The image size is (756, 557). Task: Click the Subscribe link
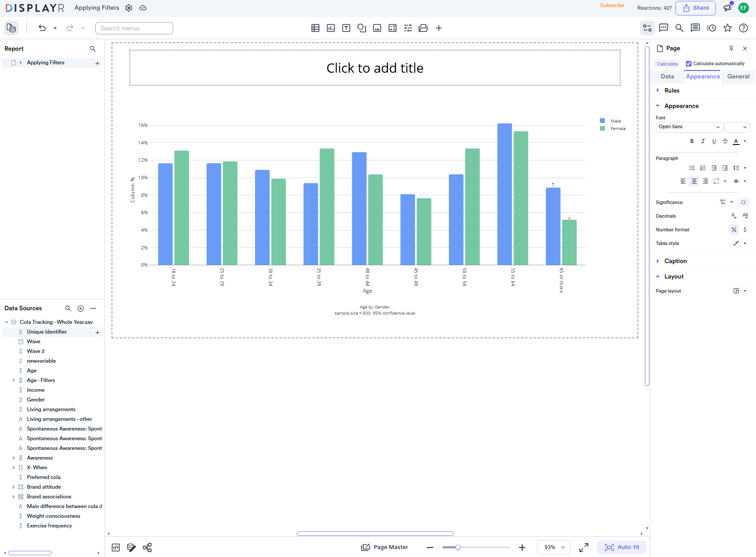tap(612, 5)
